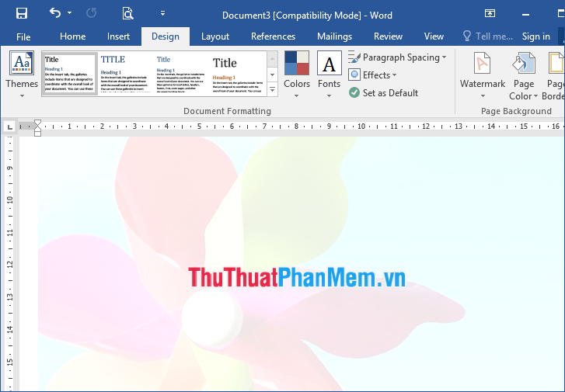This screenshot has width=565, height=392.
Task: Switch to the Layout tab
Action: coord(215,36)
